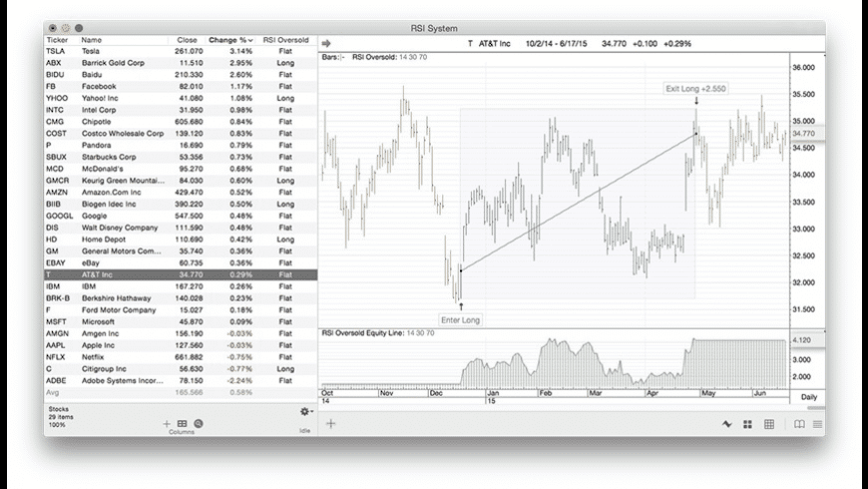This screenshot has height=489, width=868.
Task: Switch to the table grid view icon
Action: [x=769, y=424]
